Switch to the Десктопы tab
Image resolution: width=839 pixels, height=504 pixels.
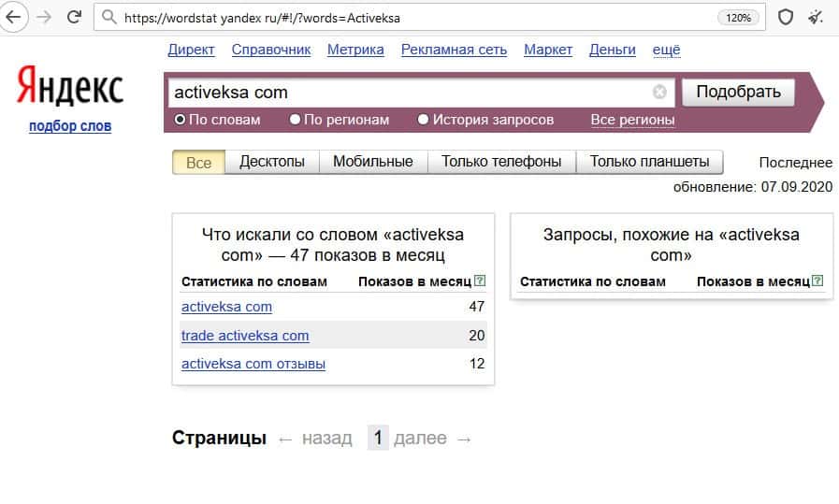(x=272, y=162)
